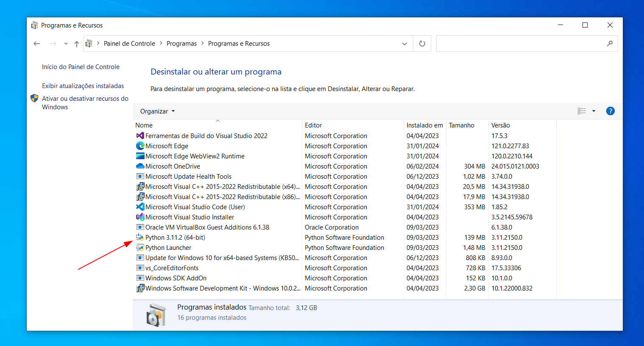Open Help via the question mark icon
This screenshot has width=644, height=346.
pyautogui.click(x=610, y=111)
